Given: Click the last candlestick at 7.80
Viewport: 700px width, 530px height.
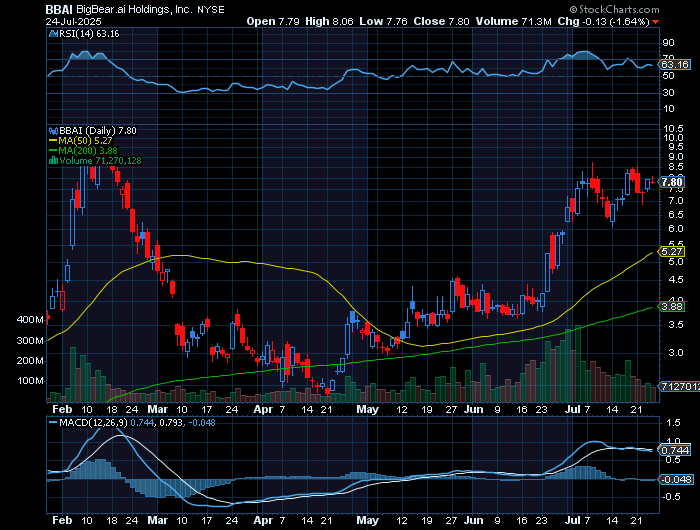Looking at the screenshot, I should [653, 182].
